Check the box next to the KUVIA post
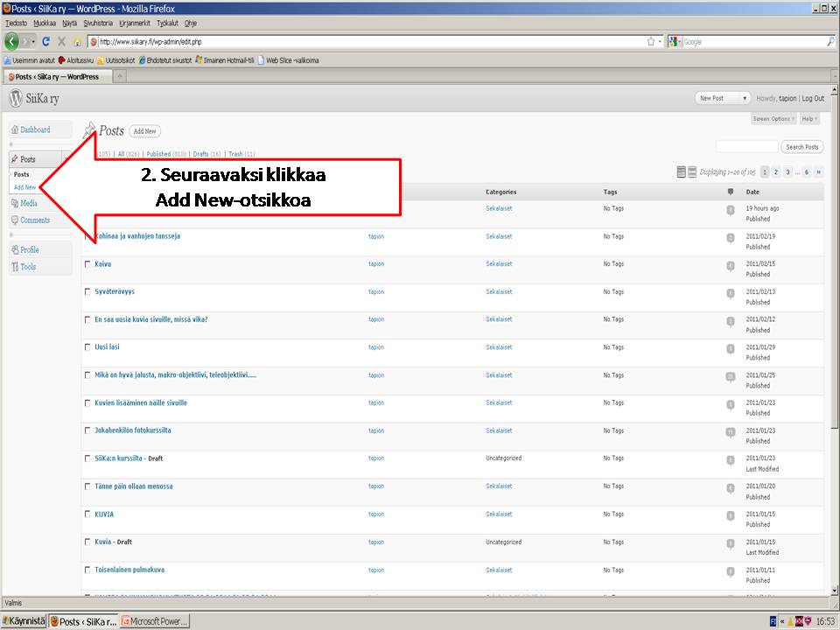 coord(87,514)
